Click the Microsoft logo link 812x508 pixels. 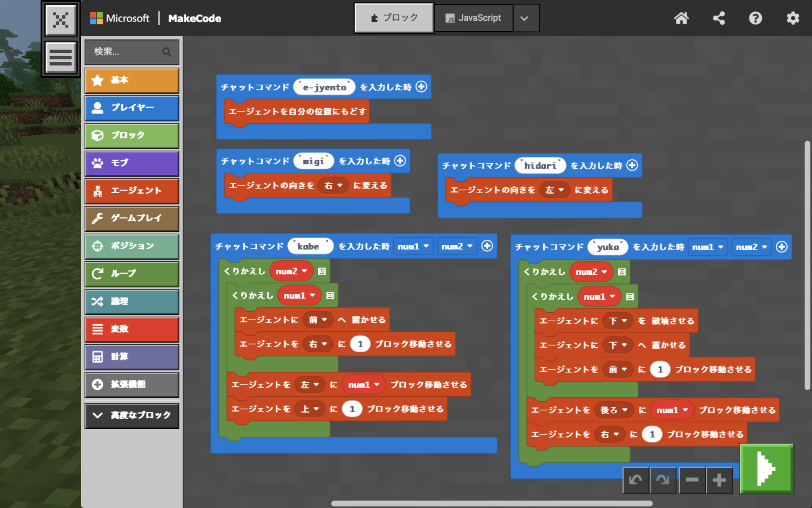(120, 18)
